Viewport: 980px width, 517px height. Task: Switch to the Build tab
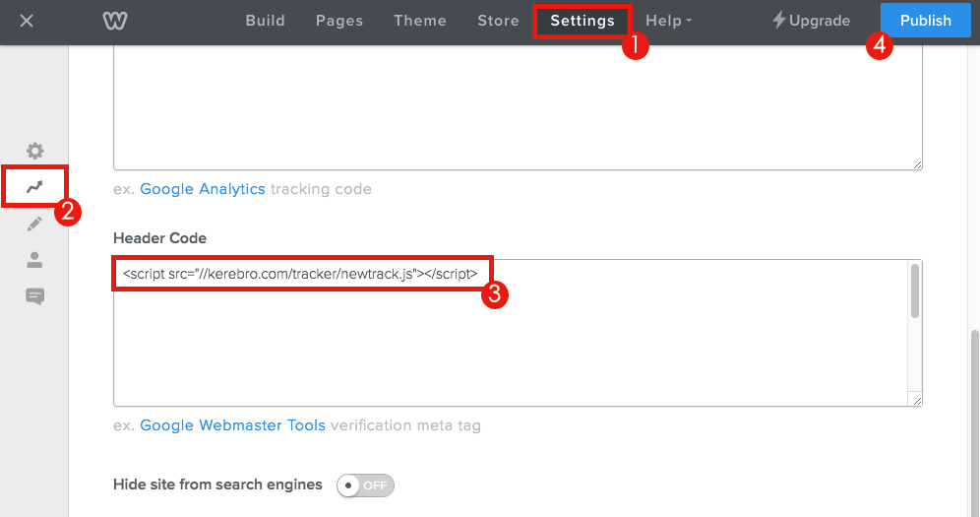tap(265, 21)
